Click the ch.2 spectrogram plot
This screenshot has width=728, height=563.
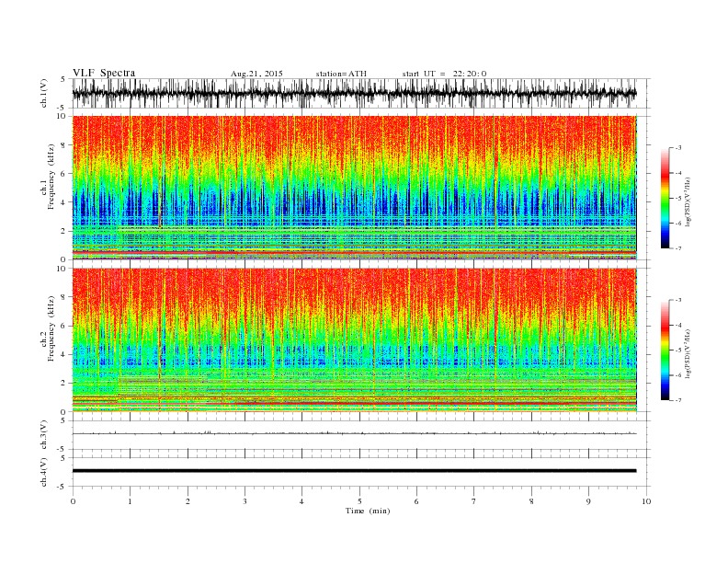(354, 340)
